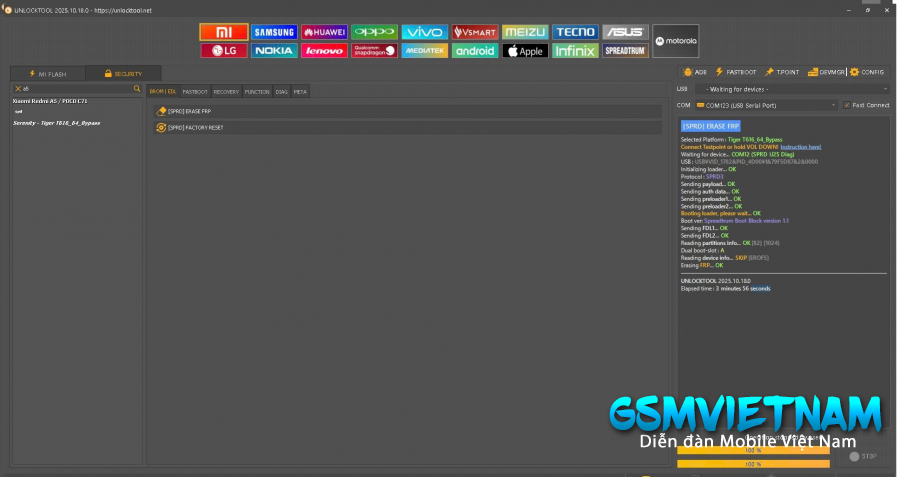Clear the model search with the X icon

17,89
